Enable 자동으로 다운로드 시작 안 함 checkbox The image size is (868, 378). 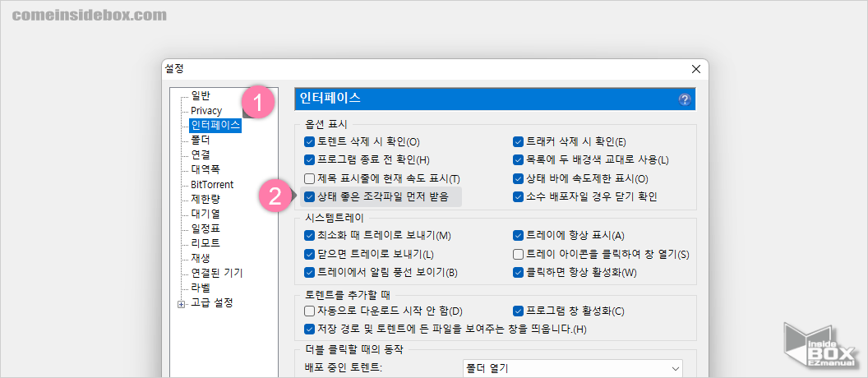click(x=309, y=311)
